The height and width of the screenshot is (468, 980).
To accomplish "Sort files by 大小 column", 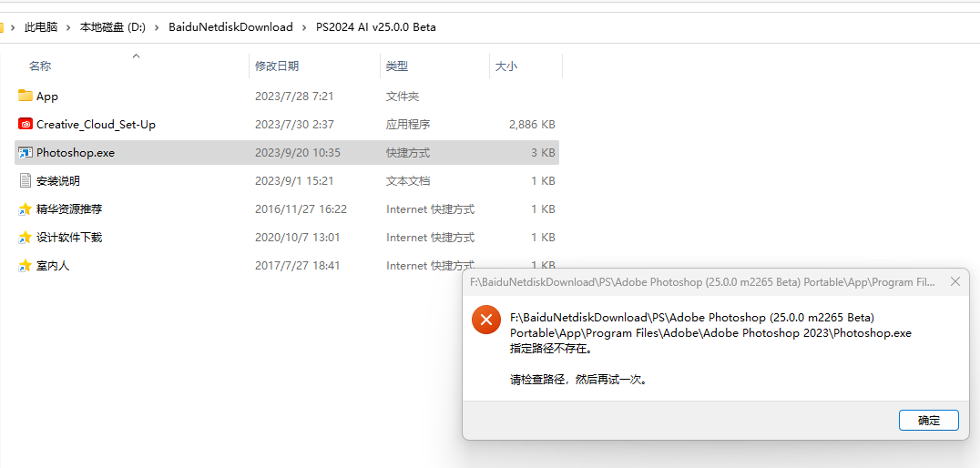I will (x=505, y=66).
